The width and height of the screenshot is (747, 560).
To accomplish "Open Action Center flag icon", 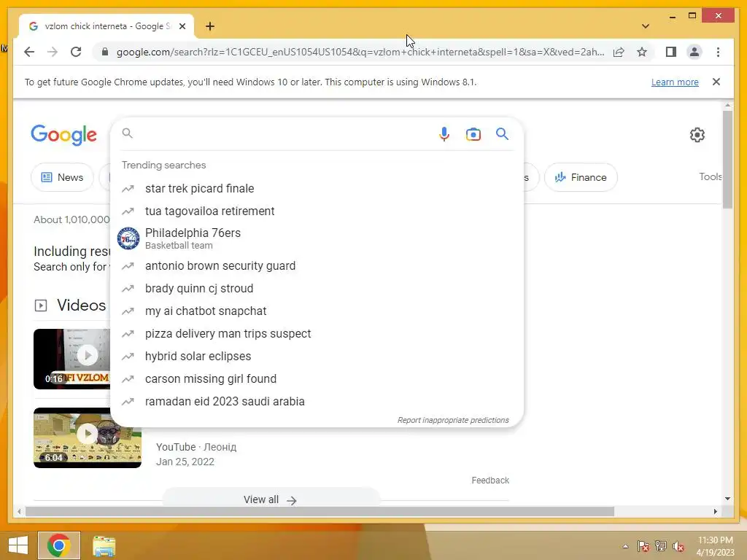I will click(x=643, y=546).
